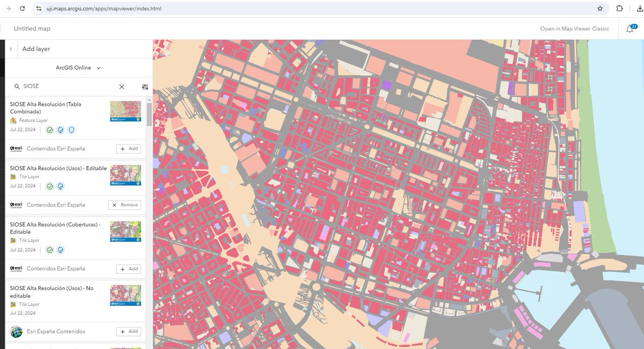Open SIOSE Alta Resolución (Usos) - Editable title
644x349 pixels.
click(58, 168)
